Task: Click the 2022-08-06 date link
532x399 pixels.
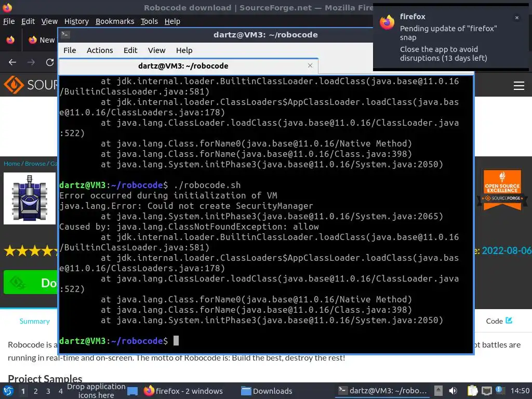Action: (507, 251)
